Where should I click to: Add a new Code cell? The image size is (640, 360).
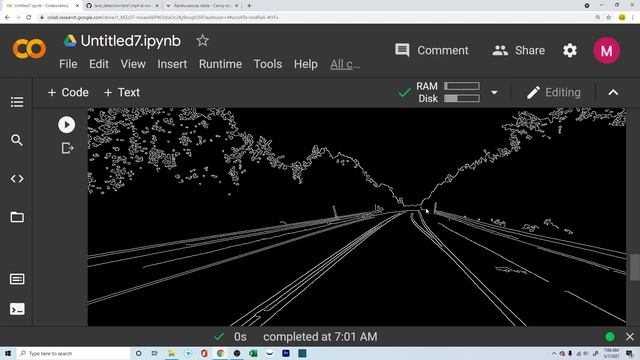68,93
